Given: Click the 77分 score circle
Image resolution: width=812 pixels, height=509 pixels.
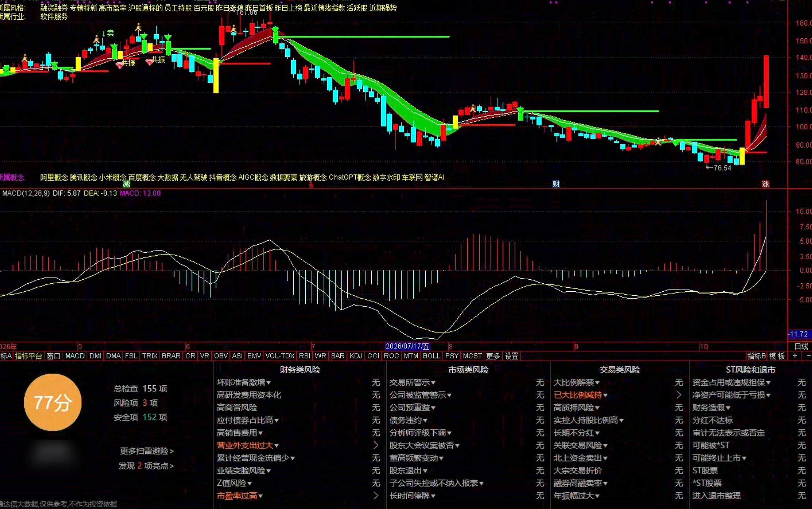Looking at the screenshot, I should [53, 403].
